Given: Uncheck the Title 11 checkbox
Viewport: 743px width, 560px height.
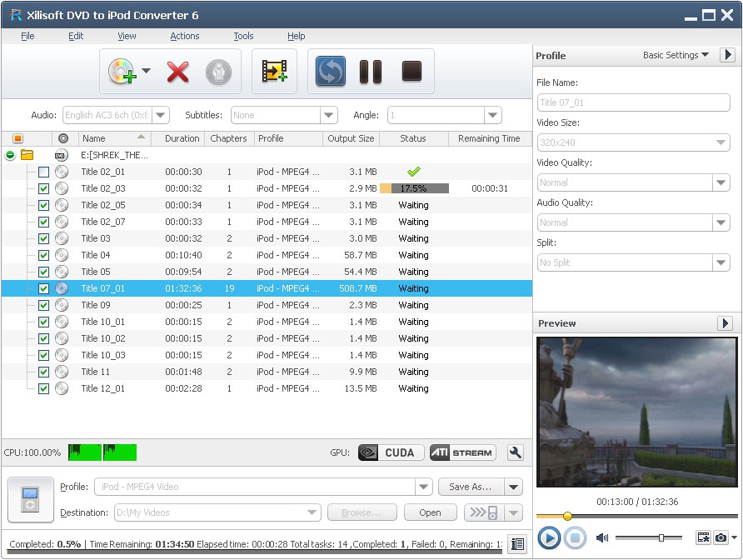Looking at the screenshot, I should coord(43,372).
